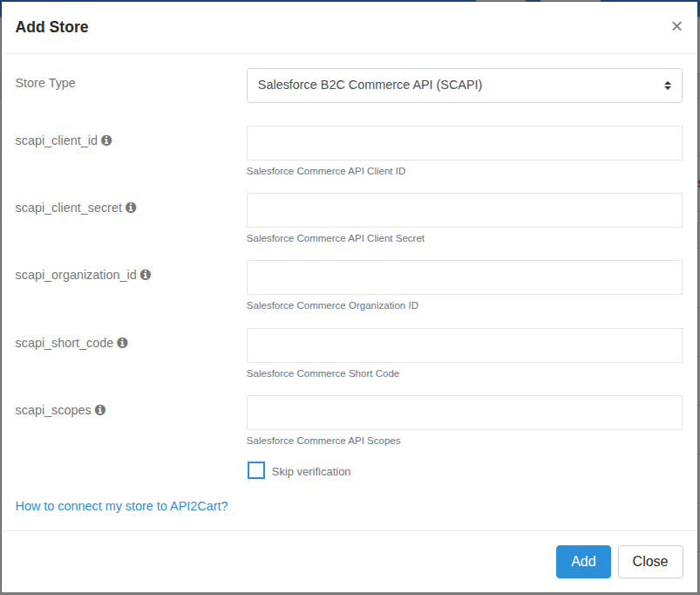Enable the Skip verification checkbox
The width and height of the screenshot is (700, 595).
click(x=256, y=470)
